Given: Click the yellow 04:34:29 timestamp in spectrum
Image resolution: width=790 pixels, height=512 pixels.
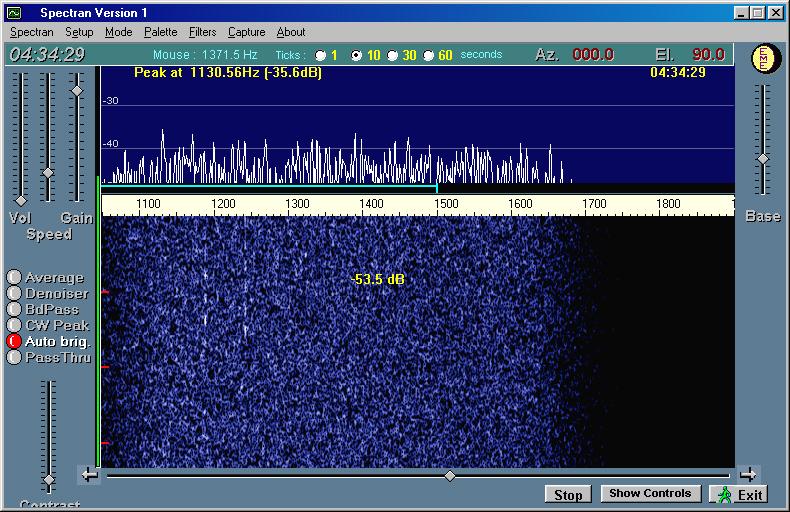Looking at the screenshot, I should 678,73.
